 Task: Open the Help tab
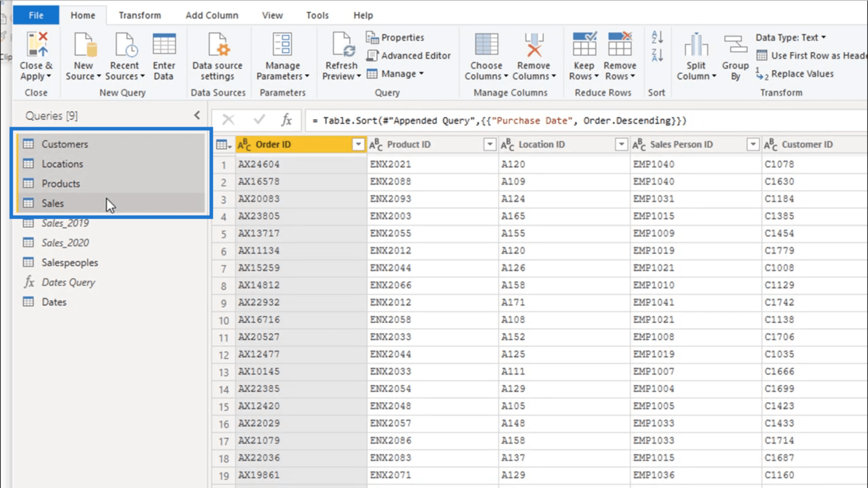(x=363, y=15)
